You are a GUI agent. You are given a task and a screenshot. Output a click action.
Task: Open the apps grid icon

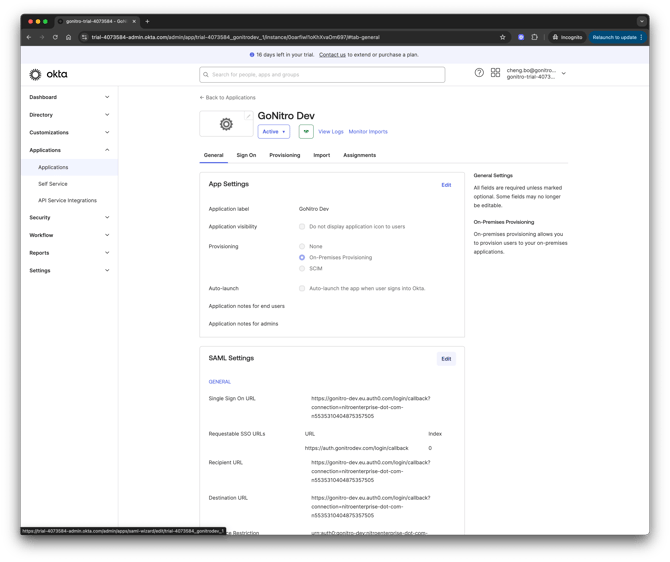click(495, 73)
